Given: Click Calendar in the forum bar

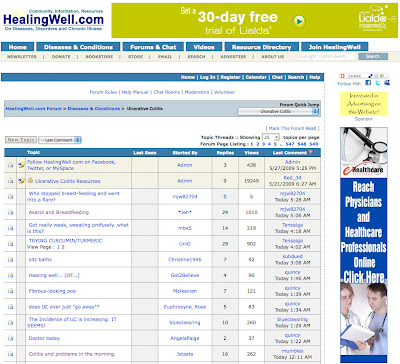Looking at the screenshot, I should (256, 77).
